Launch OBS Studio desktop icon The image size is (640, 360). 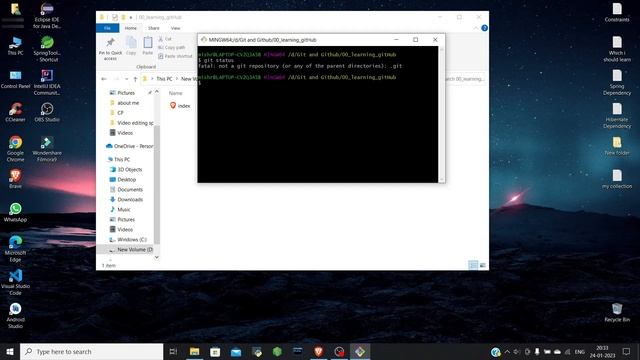pyautogui.click(x=47, y=112)
